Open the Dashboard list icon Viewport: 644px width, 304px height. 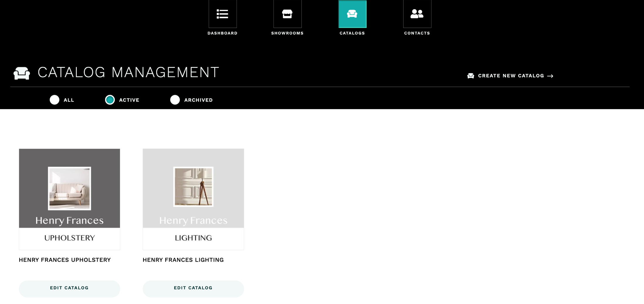pos(222,14)
